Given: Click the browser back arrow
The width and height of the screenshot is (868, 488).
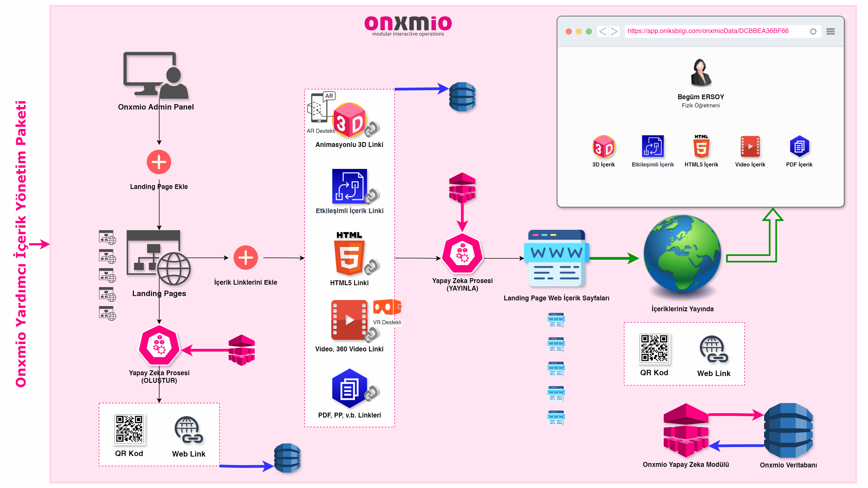Looking at the screenshot, I should point(603,31).
